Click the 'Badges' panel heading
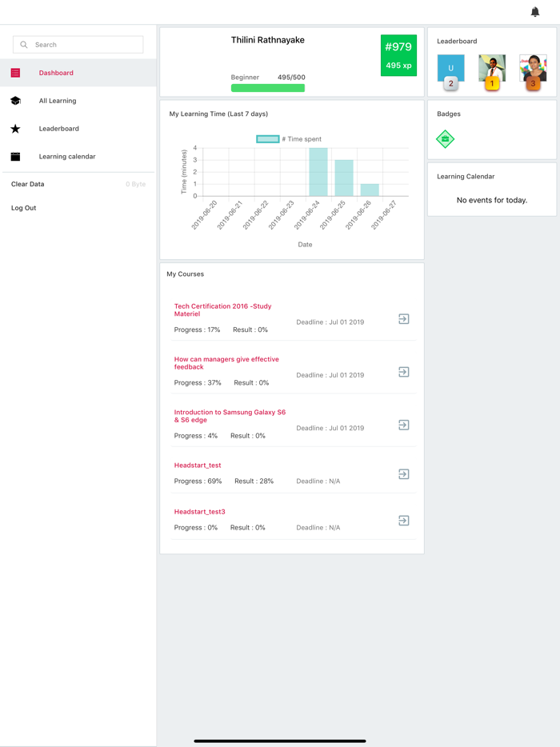The image size is (560, 747). click(x=449, y=114)
